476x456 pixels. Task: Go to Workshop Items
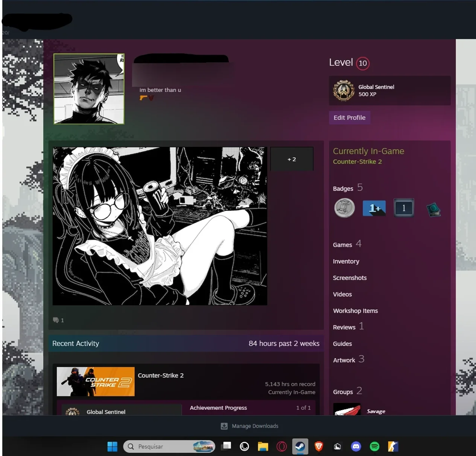point(355,311)
